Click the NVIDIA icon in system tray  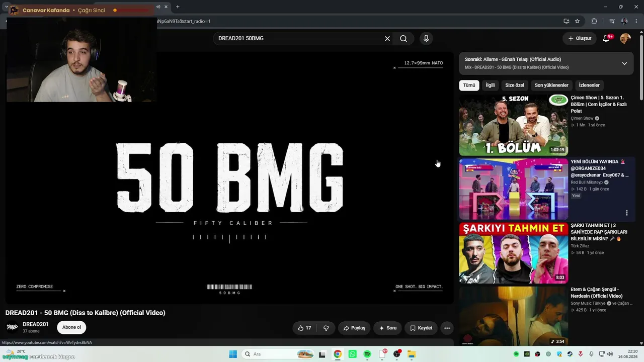pyautogui.click(x=527, y=354)
